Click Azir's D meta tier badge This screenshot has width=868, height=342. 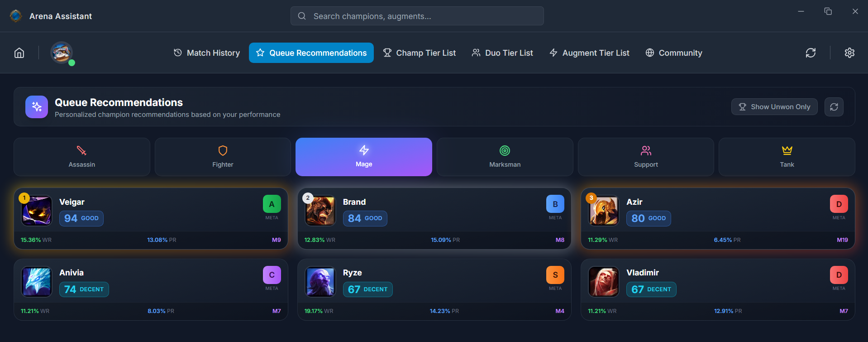point(839,204)
